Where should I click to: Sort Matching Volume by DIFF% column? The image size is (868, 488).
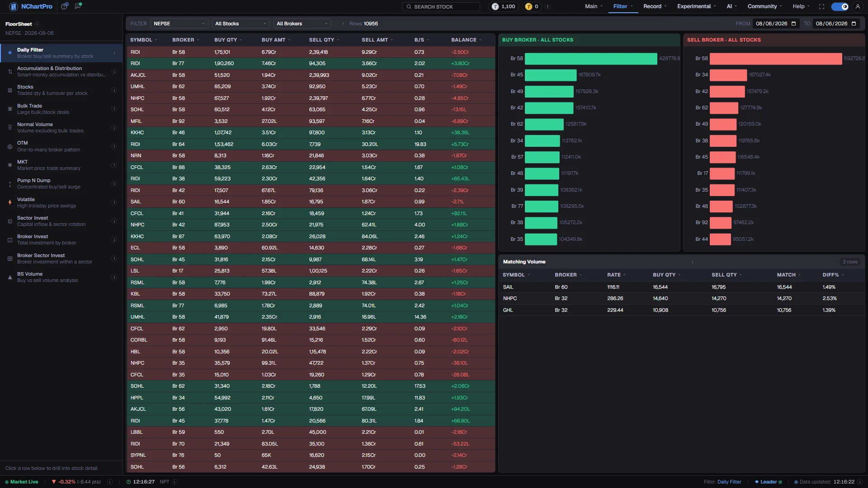[x=833, y=275]
